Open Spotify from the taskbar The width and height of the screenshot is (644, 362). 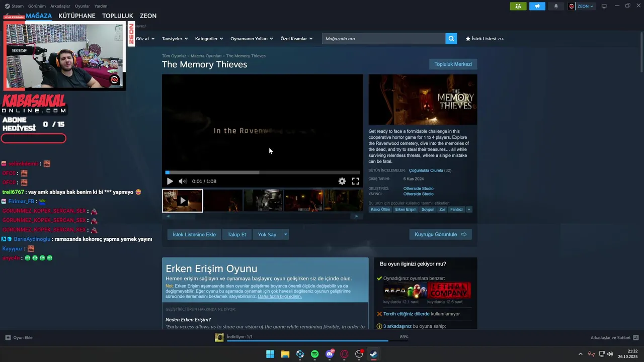(x=315, y=354)
